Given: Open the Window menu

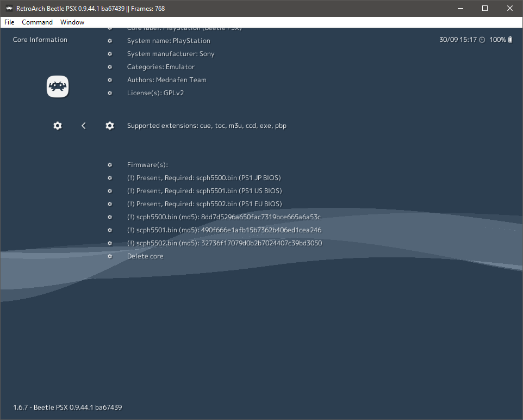Looking at the screenshot, I should click(x=72, y=22).
